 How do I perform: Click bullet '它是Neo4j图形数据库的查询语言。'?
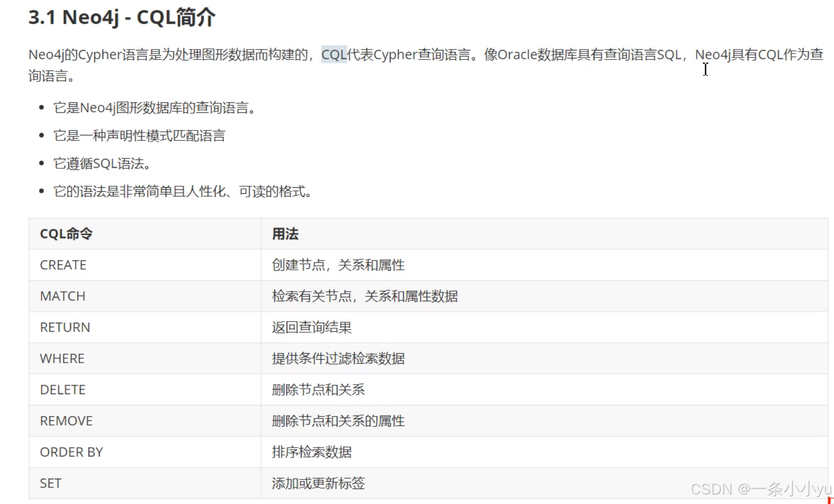[x=155, y=108]
